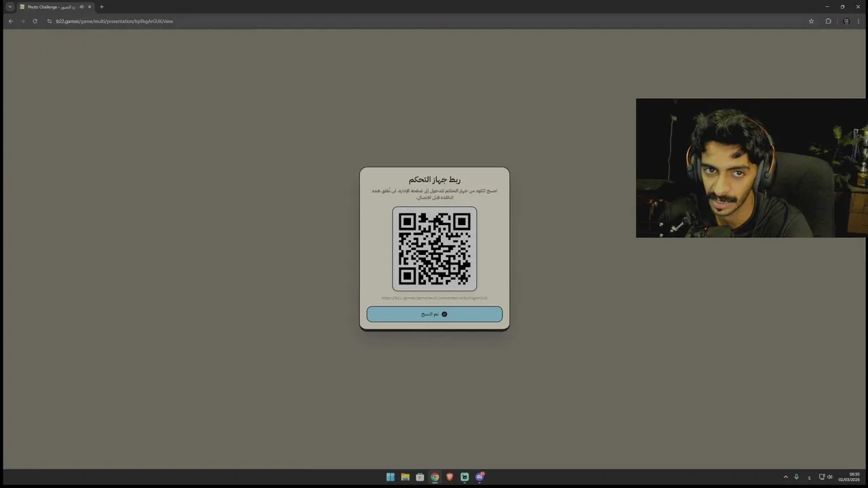Minimize the browser window

[x=827, y=7]
